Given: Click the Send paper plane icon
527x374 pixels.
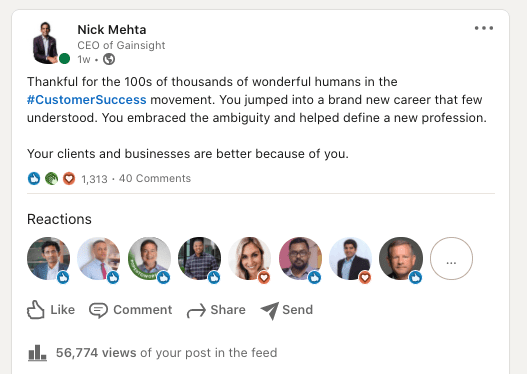Looking at the screenshot, I should click(270, 310).
